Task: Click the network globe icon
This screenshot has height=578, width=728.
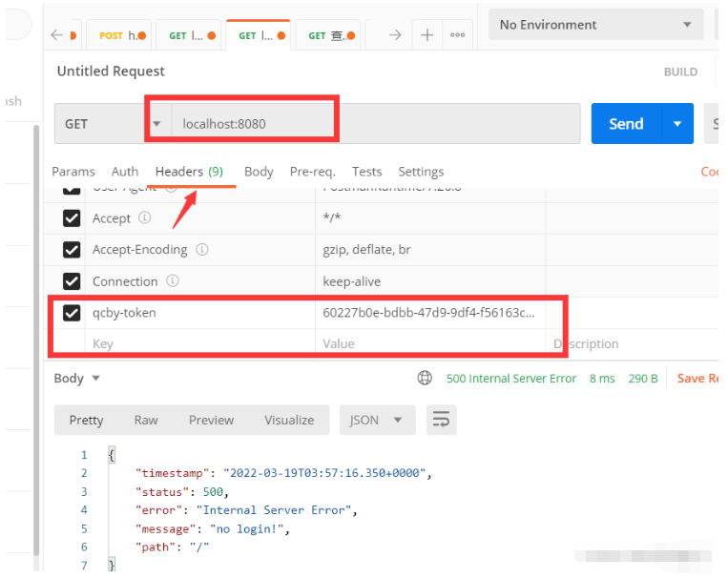Action: point(425,379)
